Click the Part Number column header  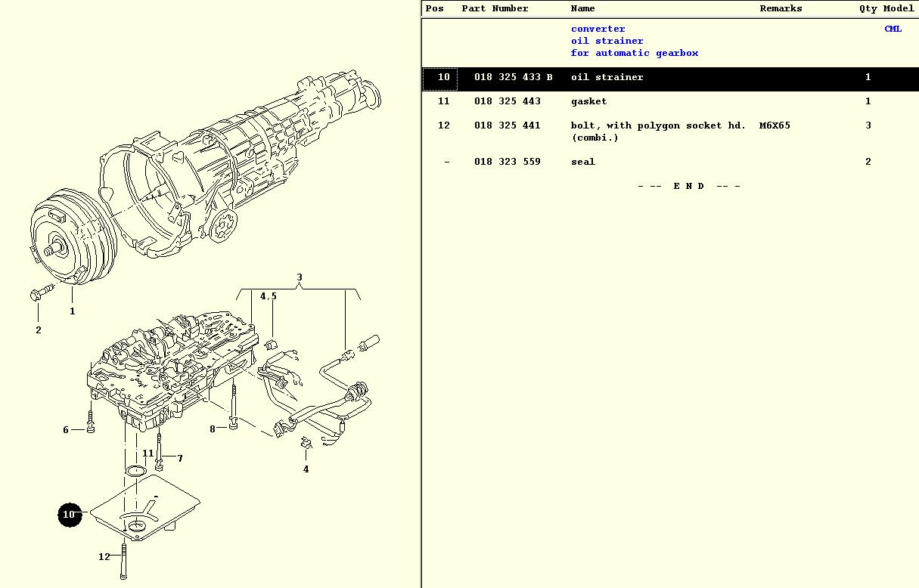coord(495,8)
